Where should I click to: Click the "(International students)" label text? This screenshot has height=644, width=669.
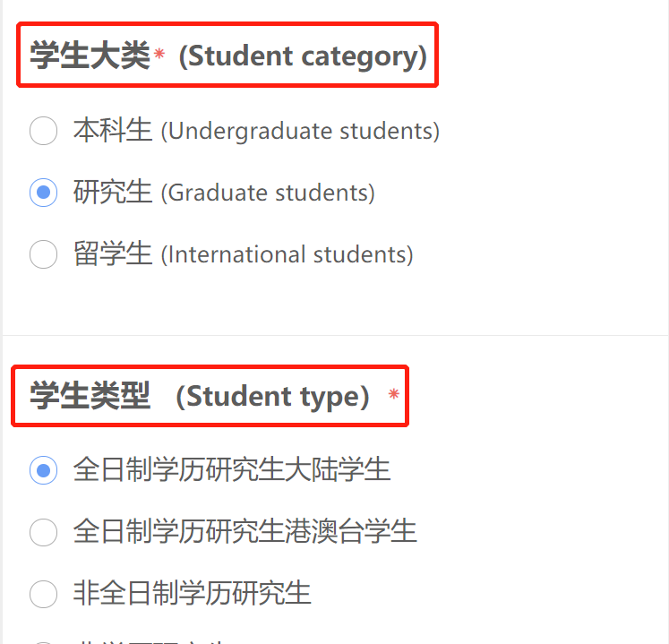tap(287, 255)
